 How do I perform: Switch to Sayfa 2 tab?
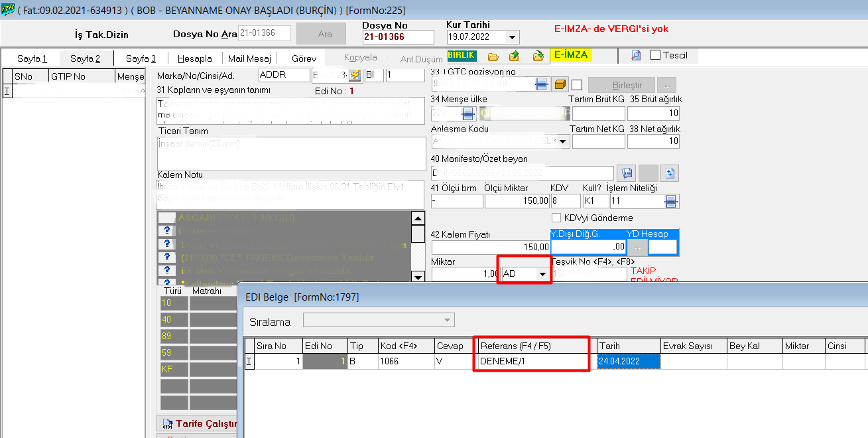pos(86,58)
